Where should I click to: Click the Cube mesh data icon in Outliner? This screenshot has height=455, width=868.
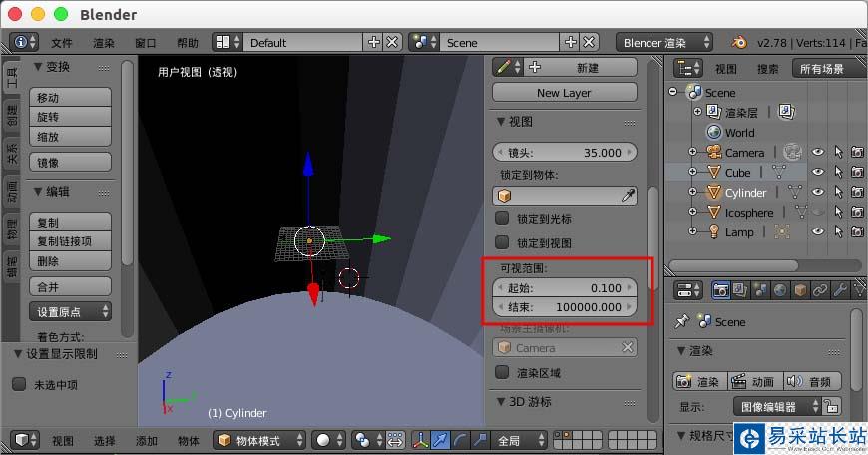tap(779, 173)
